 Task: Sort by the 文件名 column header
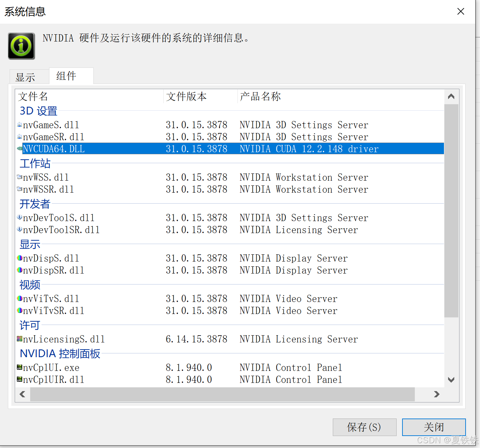89,97
